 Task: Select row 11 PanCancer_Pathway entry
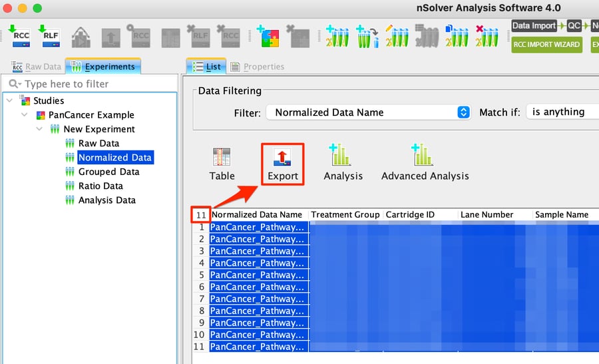259,347
